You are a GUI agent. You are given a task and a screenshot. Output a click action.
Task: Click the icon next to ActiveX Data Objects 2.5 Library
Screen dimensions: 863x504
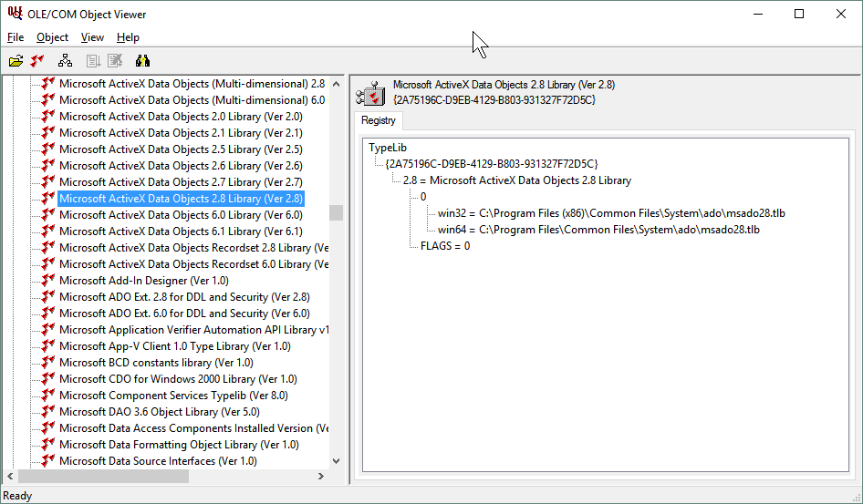click(x=48, y=149)
